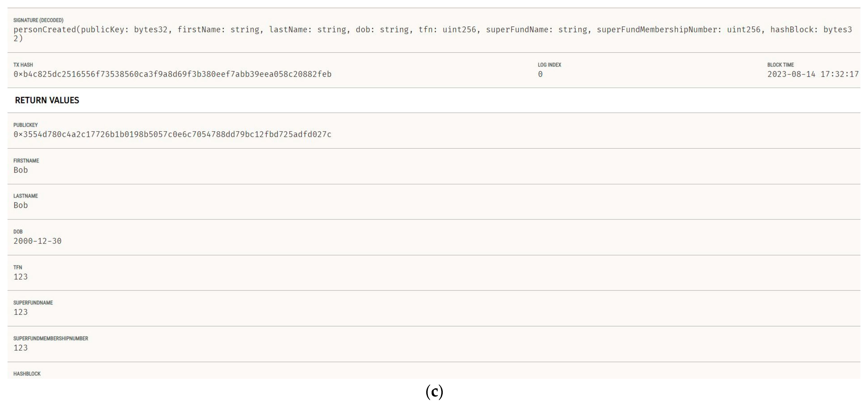Click the BLOCK TIME label
Viewport: 868px width, 404px height.
(x=780, y=65)
